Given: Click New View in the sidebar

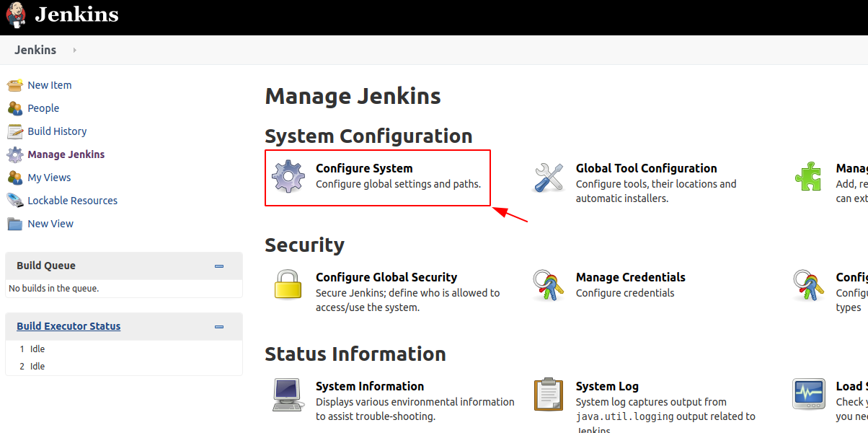Looking at the screenshot, I should 50,224.
